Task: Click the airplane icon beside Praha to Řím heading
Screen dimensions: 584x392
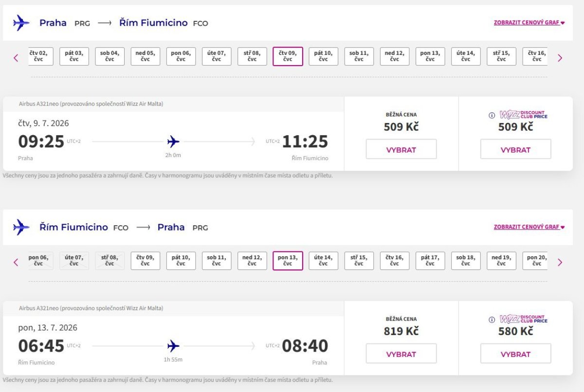Action: coord(21,23)
